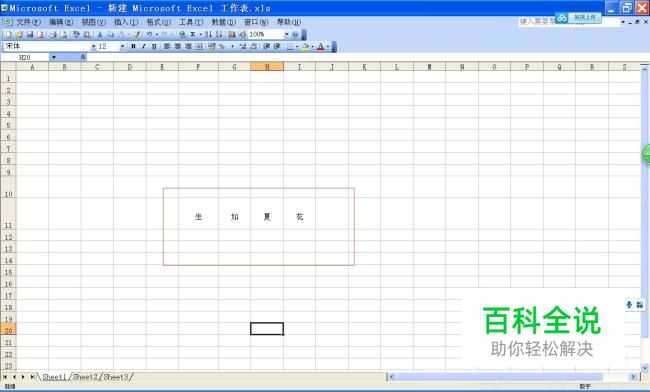The image size is (650, 392).
Task: Click Decrease Decimal icon
Action: (254, 46)
